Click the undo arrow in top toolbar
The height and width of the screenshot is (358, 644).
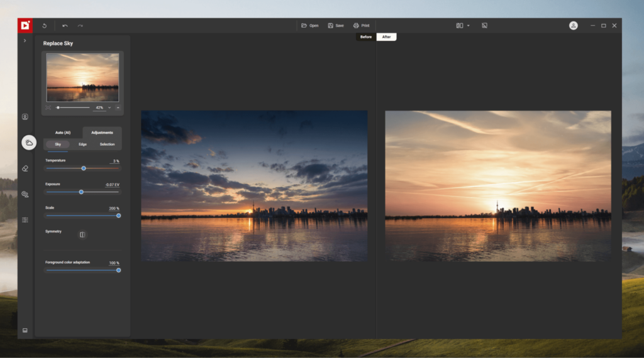coord(65,26)
